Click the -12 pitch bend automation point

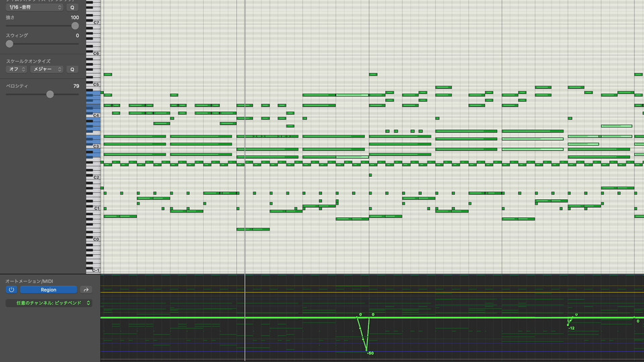point(568,325)
